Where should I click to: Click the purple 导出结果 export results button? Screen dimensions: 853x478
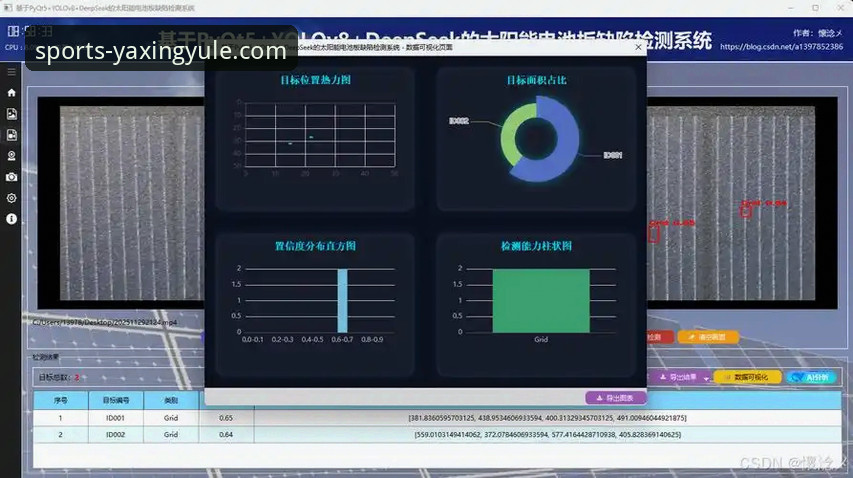(676, 377)
